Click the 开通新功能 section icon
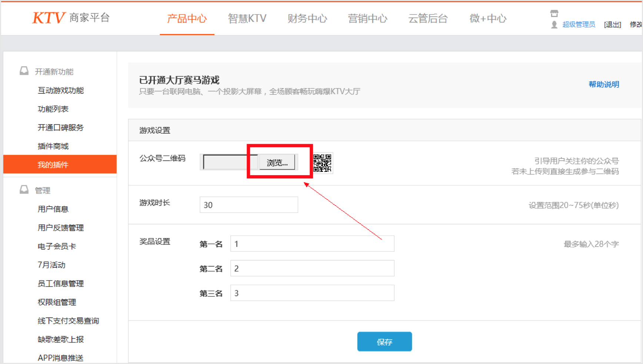This screenshot has height=364, width=643. point(24,71)
